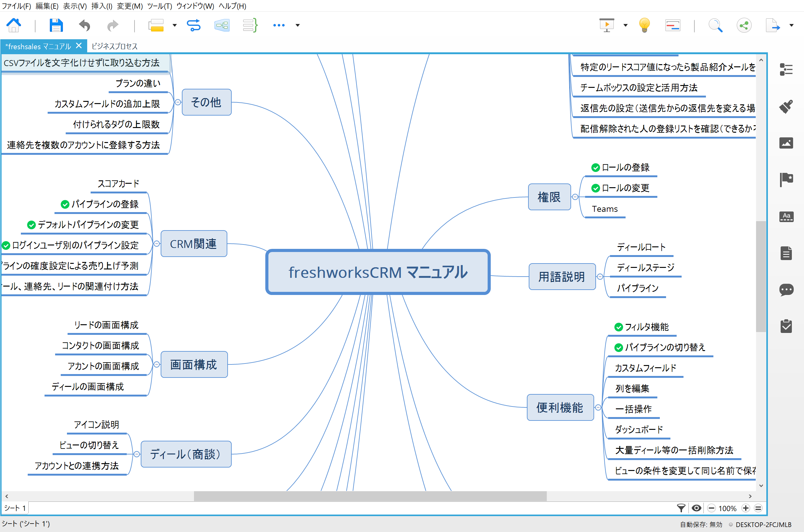This screenshot has width=804, height=532.
Task: Collapse the 便利機能 branch
Action: (x=598, y=407)
